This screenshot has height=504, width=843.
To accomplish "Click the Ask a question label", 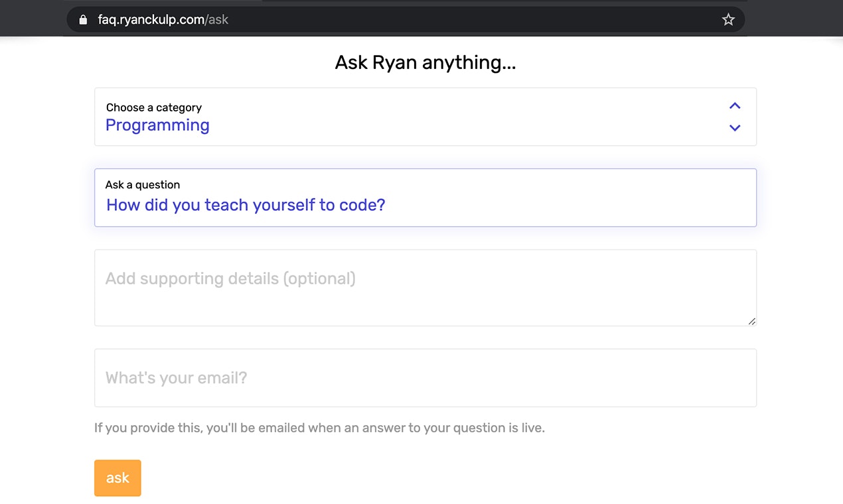I will click(x=143, y=184).
